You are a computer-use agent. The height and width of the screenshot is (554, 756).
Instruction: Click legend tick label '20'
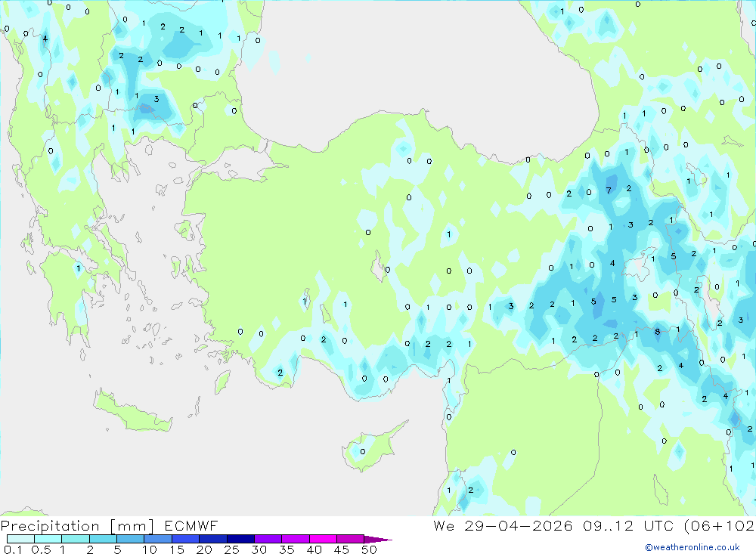pyautogui.click(x=204, y=549)
